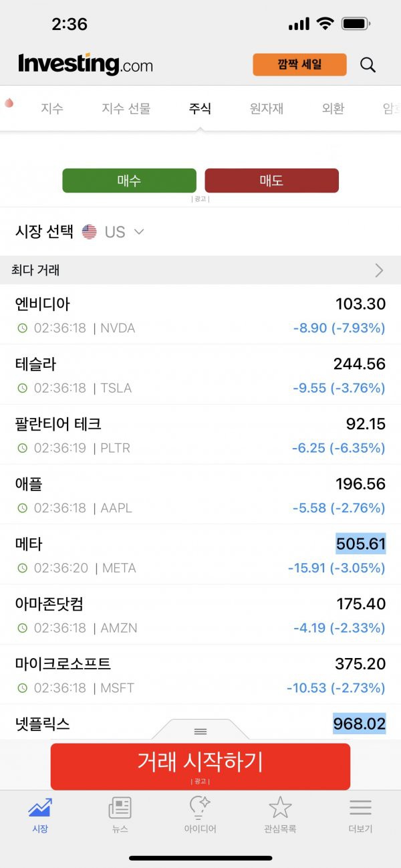Tap the search magnifier icon
This screenshot has width=401, height=868.
368,65
